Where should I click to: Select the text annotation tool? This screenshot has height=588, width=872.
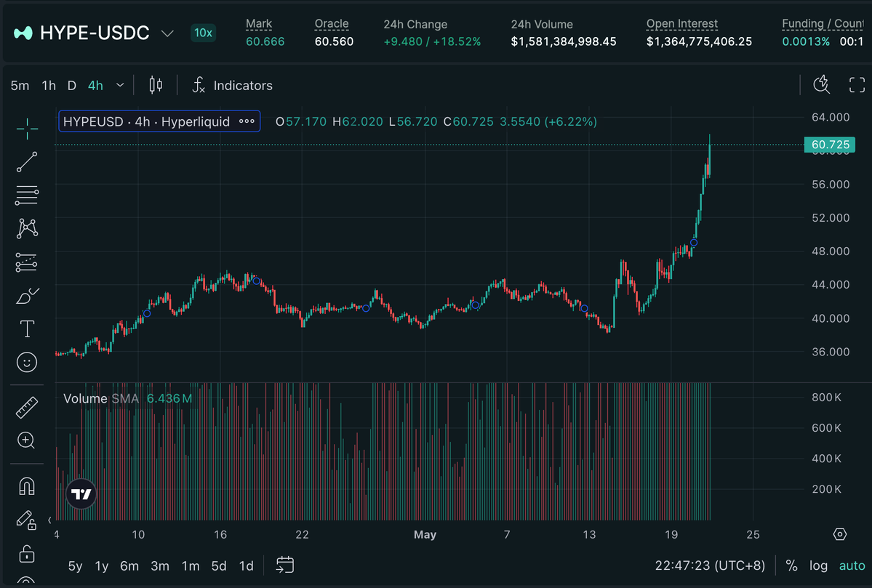click(27, 329)
